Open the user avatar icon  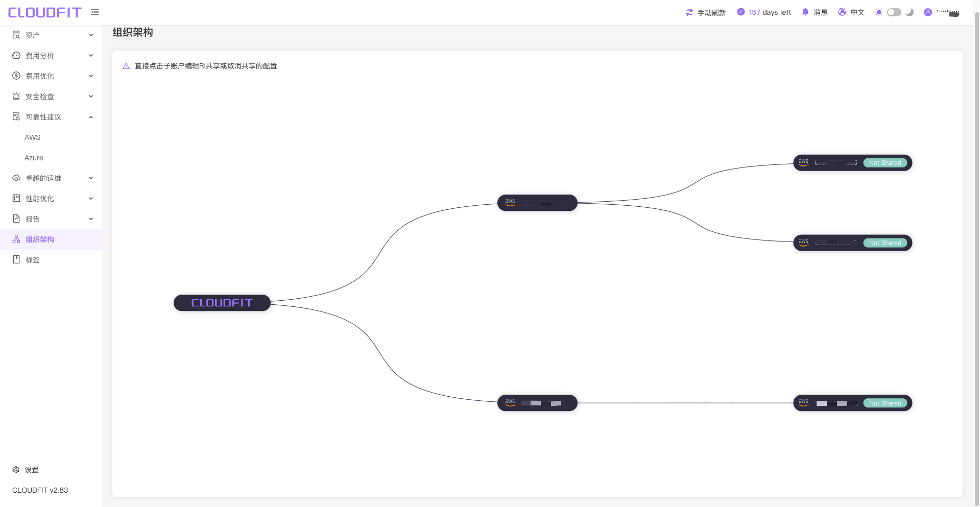click(x=928, y=12)
